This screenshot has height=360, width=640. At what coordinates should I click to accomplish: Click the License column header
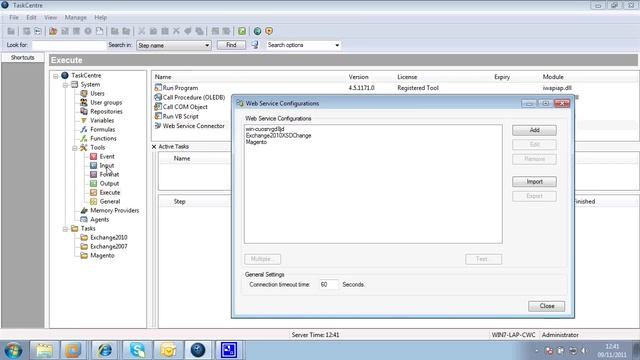coord(407,77)
